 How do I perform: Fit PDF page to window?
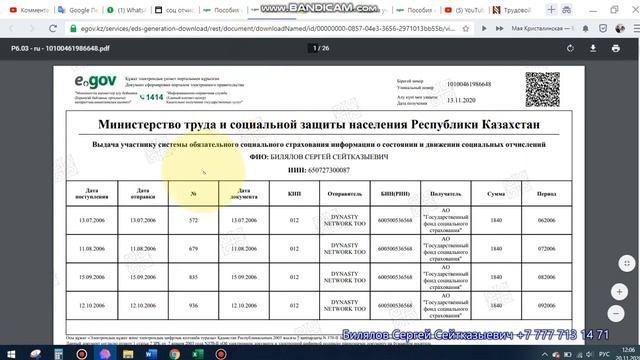click(x=627, y=263)
